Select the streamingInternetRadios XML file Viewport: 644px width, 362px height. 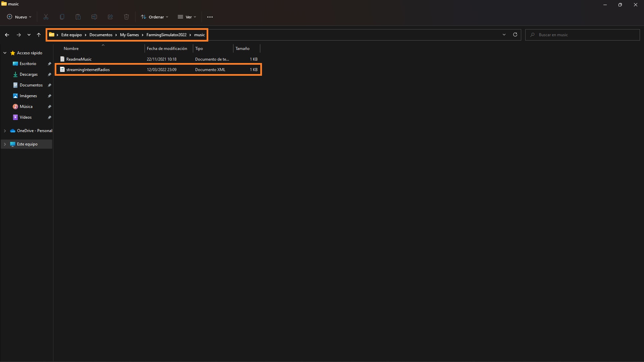point(88,70)
